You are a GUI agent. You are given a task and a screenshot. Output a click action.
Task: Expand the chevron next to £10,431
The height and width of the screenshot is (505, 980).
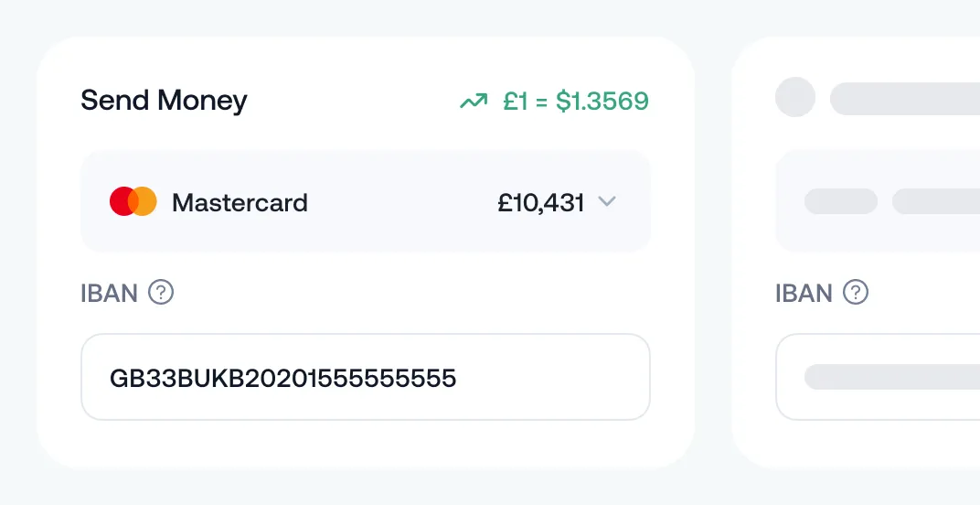(x=607, y=202)
